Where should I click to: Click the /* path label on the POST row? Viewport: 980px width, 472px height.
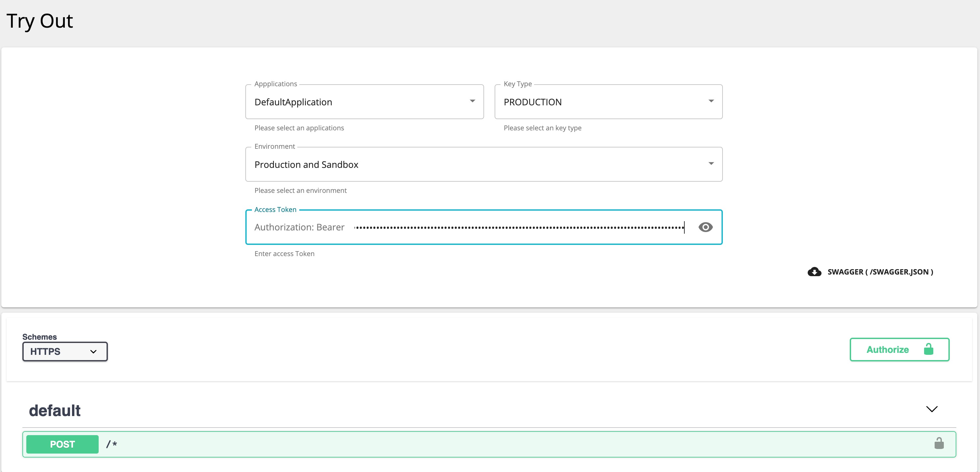point(111,444)
